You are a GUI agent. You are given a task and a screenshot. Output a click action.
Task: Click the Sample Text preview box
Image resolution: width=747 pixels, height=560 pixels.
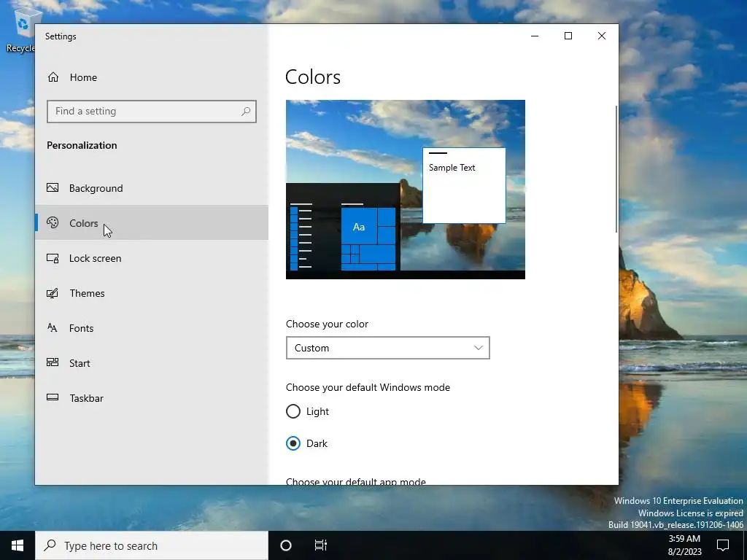[464, 185]
